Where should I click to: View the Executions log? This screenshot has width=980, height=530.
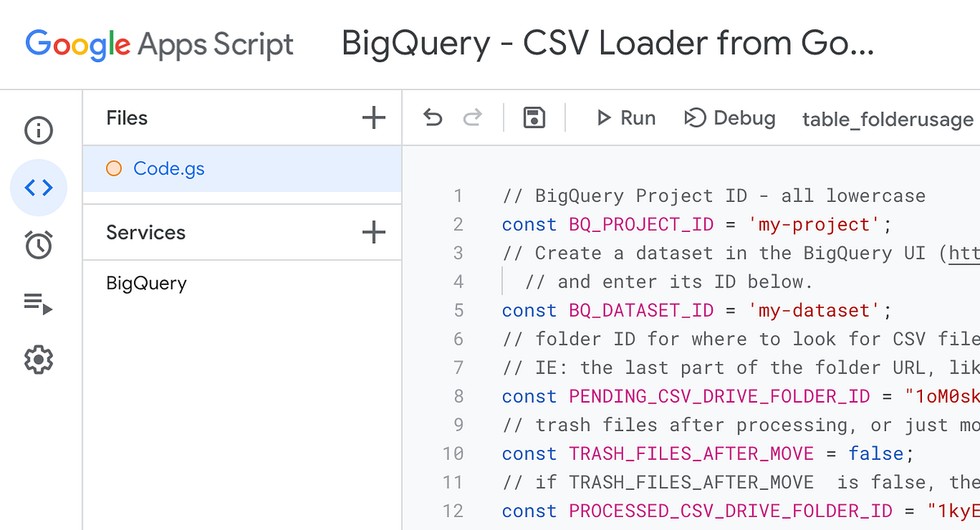pos(38,301)
